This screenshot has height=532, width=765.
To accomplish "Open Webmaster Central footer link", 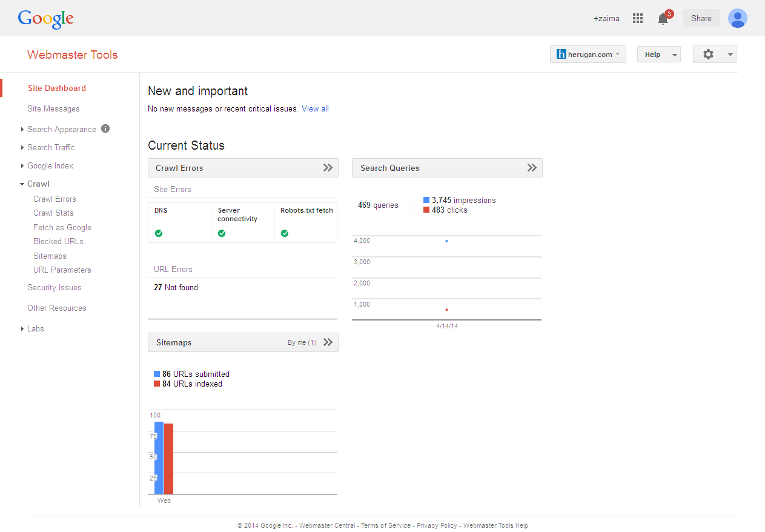I will (327, 526).
